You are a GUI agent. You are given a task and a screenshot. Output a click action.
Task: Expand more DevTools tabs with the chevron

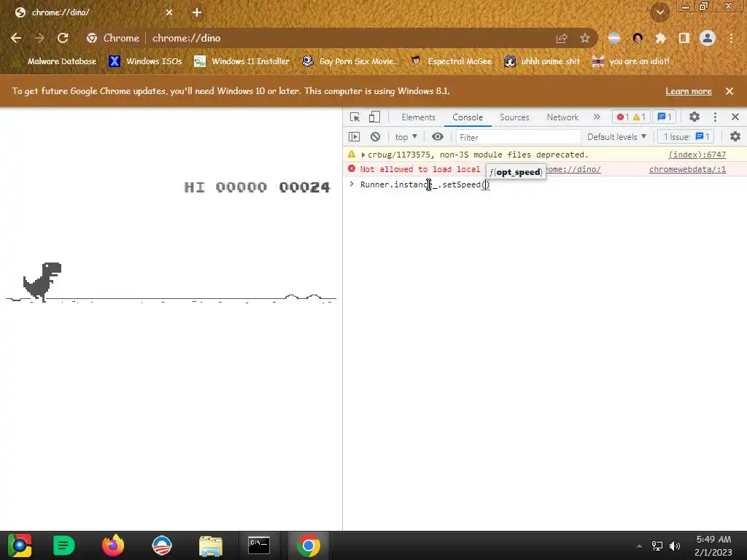pos(597,117)
